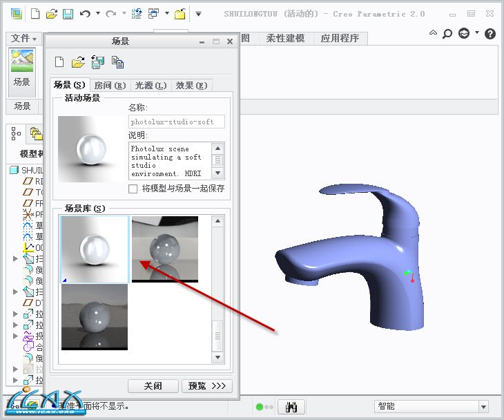
Task: Click the scene library scrollbar thumb
Action: [217, 336]
